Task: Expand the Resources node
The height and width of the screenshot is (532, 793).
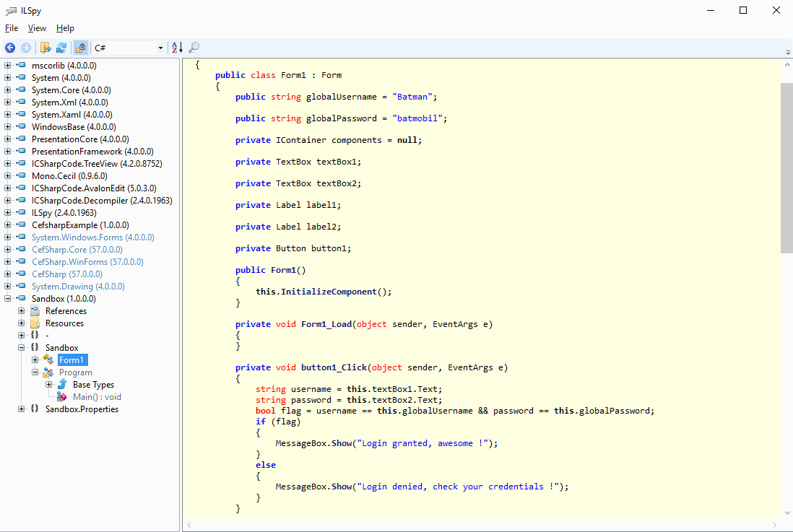Action: click(21, 323)
